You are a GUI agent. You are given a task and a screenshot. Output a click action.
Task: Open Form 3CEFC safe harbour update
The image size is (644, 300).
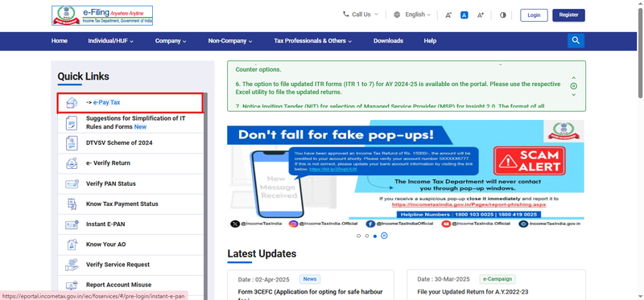[x=310, y=292]
